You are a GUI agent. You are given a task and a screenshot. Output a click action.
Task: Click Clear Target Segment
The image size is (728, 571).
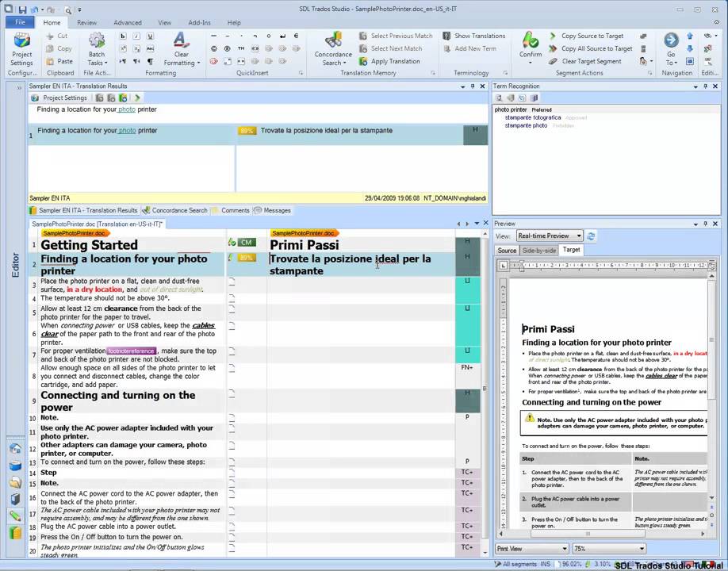tap(585, 61)
